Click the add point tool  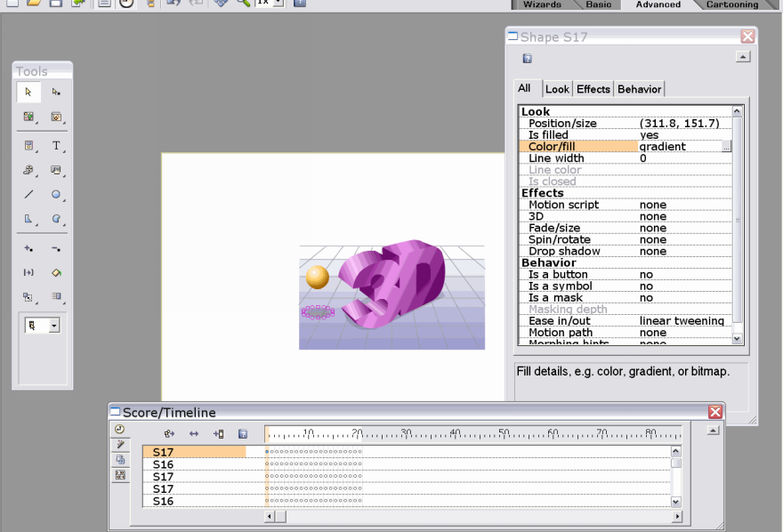click(x=28, y=249)
